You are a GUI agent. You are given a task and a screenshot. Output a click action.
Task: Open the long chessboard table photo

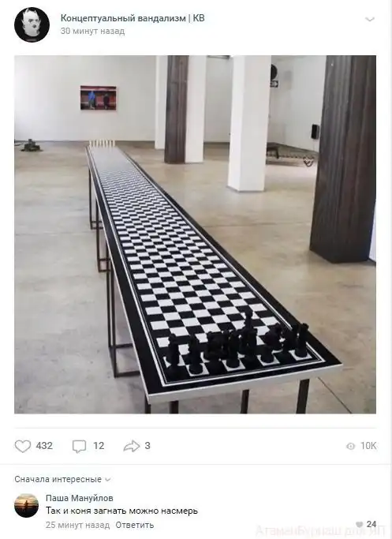click(x=195, y=234)
